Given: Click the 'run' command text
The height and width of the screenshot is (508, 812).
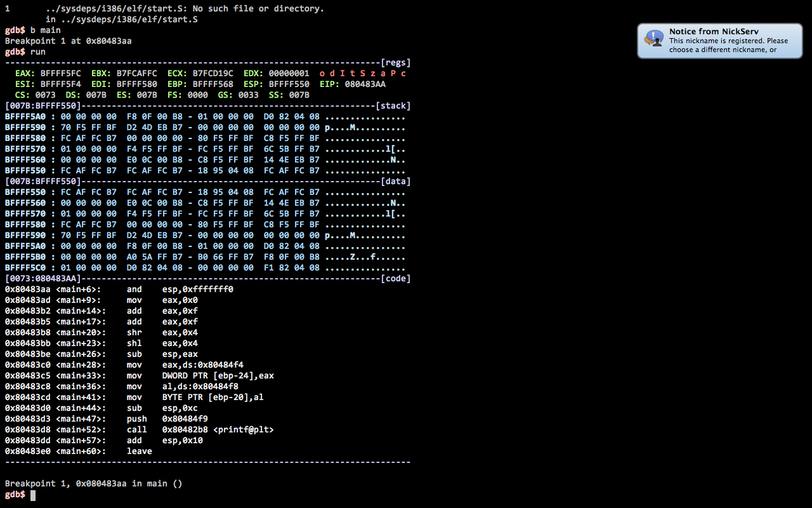Looking at the screenshot, I should (38, 51).
